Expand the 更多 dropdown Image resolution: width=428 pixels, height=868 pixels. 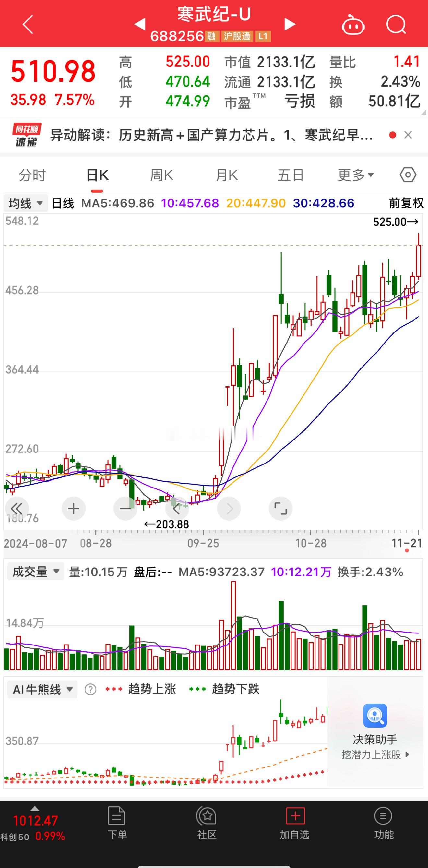356,175
